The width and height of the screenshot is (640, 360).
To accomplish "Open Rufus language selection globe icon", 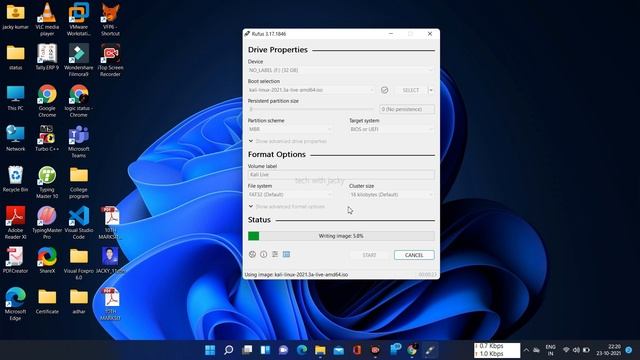I will (x=252, y=254).
